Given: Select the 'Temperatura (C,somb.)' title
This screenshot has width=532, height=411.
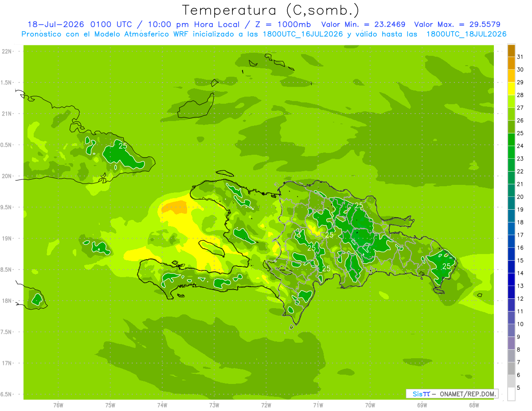Looking at the screenshot, I should tap(271, 10).
